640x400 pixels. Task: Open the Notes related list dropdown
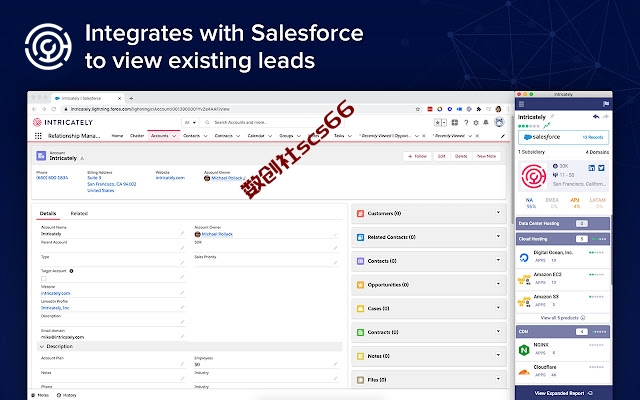tap(498, 355)
